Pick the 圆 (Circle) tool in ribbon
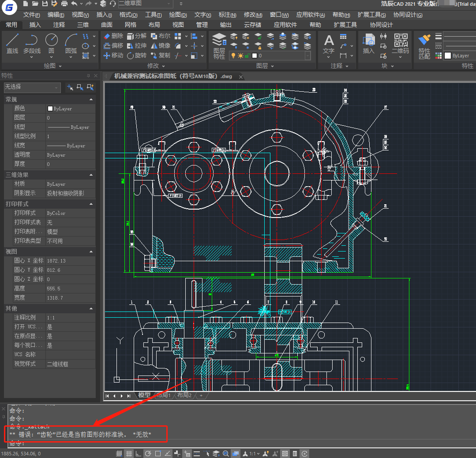The image size is (476, 458). click(52, 44)
